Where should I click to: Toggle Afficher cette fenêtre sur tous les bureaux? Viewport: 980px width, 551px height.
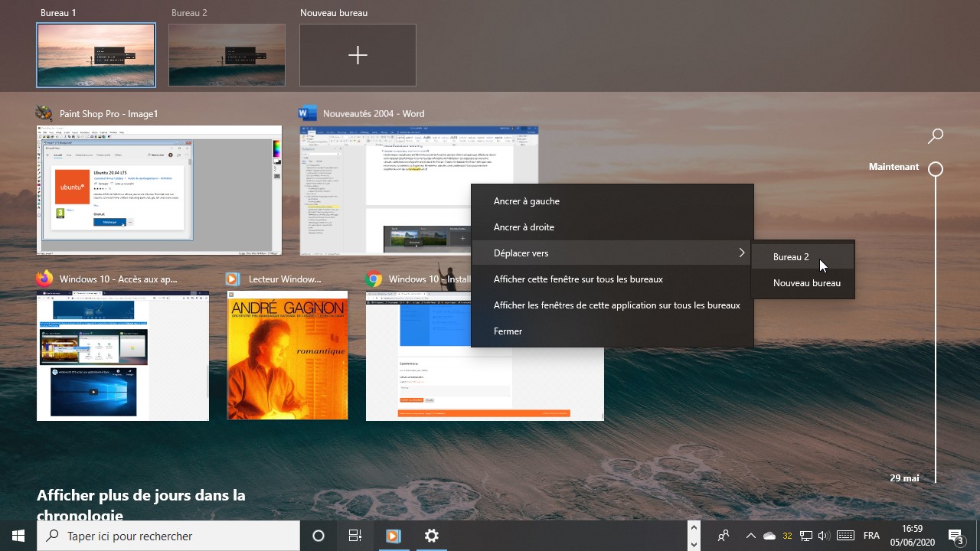tap(578, 279)
